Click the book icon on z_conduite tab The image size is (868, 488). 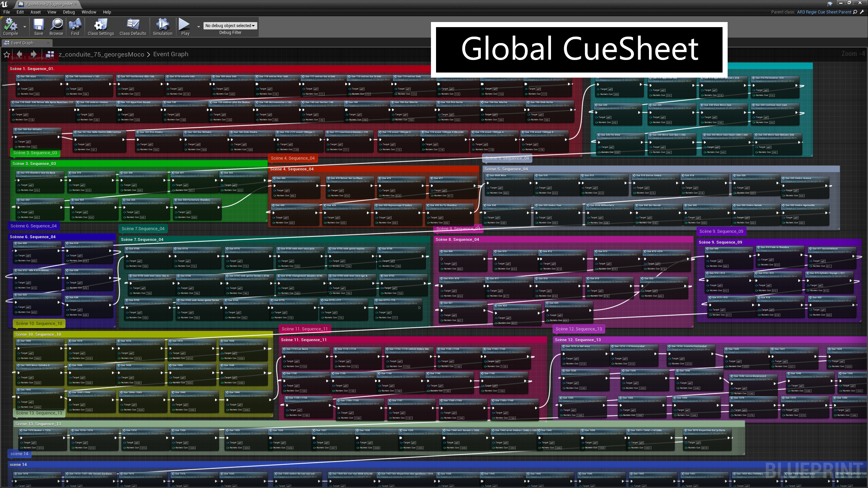21,4
